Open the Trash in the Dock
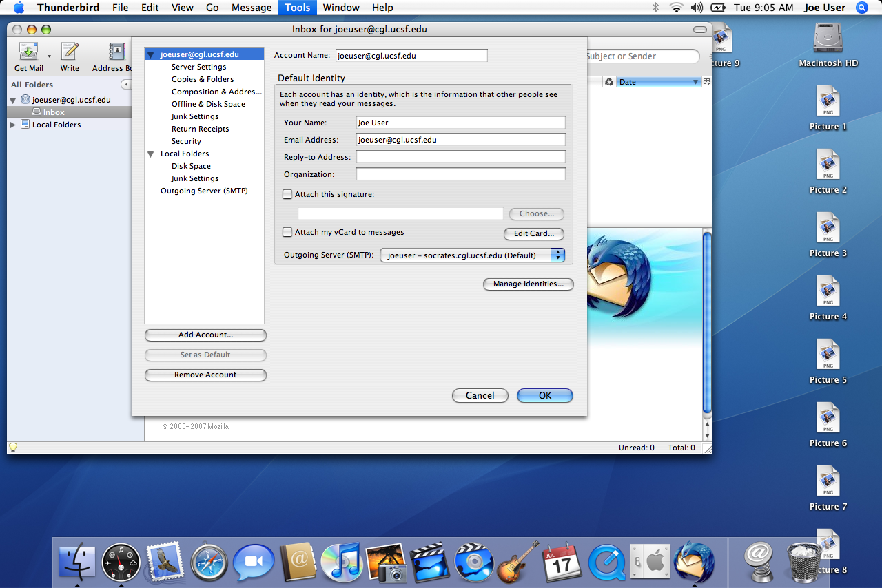 803,563
